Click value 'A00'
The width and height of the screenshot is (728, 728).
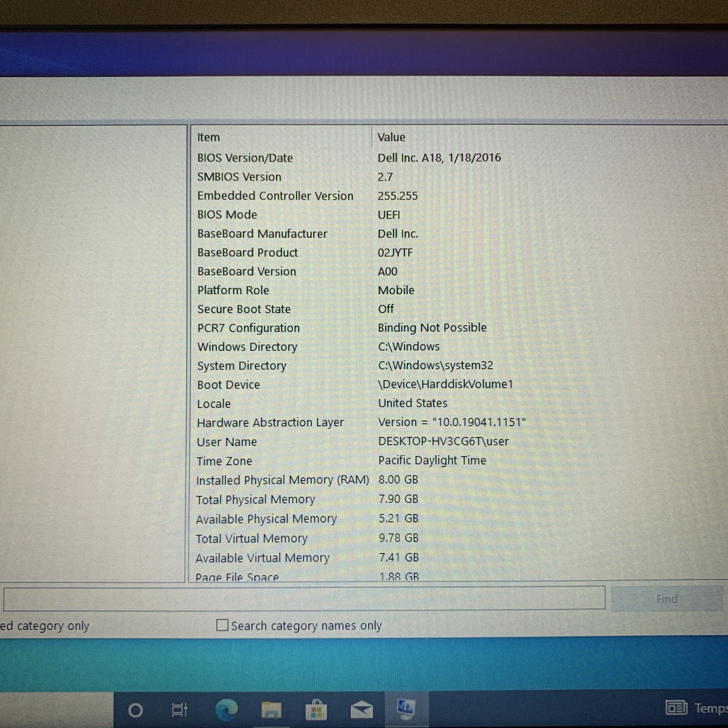(388, 272)
